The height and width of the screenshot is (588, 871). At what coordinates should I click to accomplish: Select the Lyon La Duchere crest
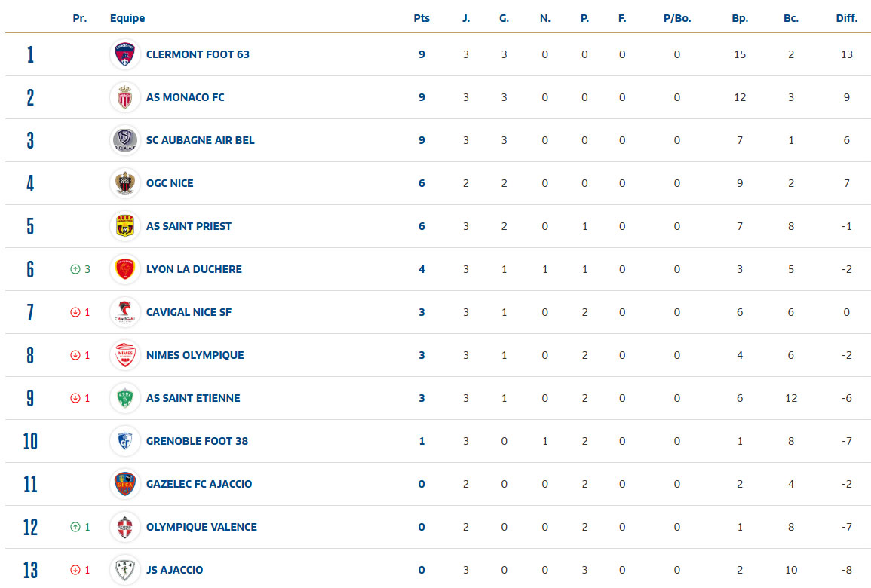[124, 269]
